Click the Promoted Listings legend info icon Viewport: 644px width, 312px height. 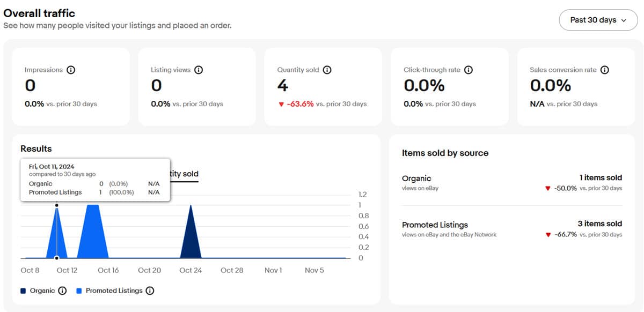[150, 291]
